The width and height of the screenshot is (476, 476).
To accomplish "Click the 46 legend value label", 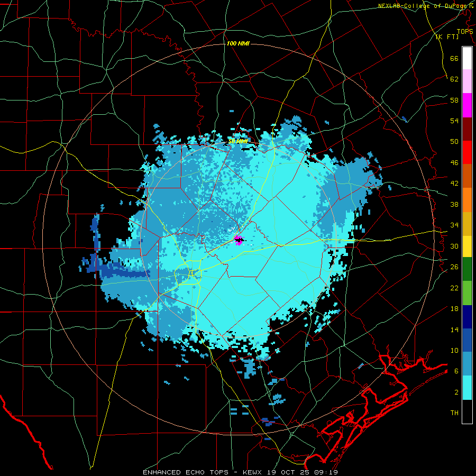I will 454,163.
